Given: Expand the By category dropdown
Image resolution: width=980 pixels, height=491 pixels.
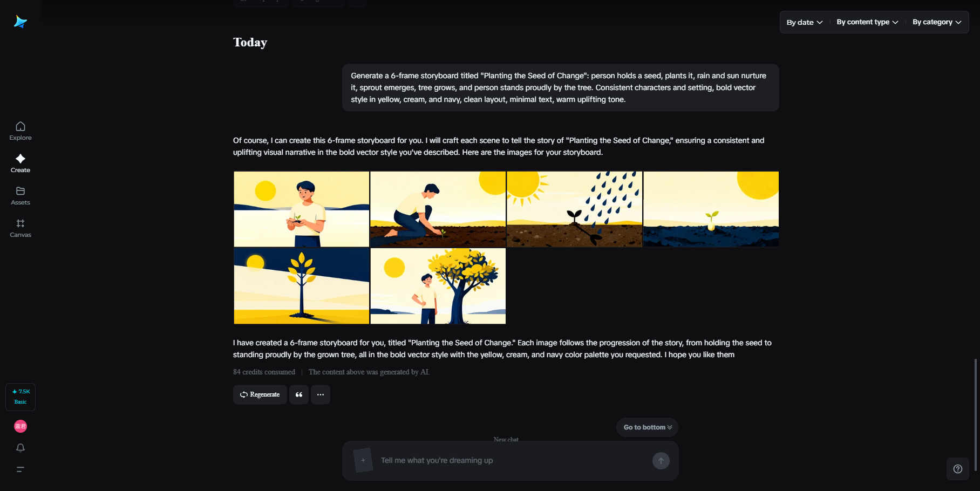Looking at the screenshot, I should coord(937,22).
